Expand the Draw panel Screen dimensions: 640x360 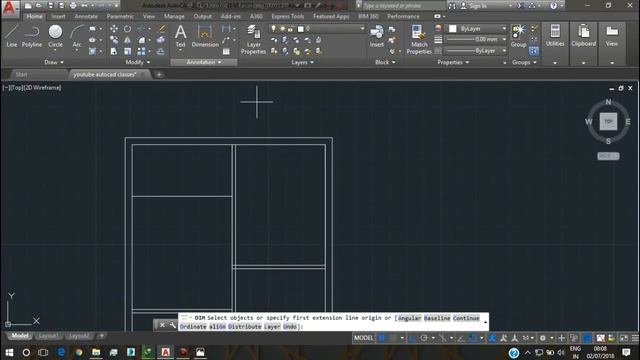click(54, 62)
